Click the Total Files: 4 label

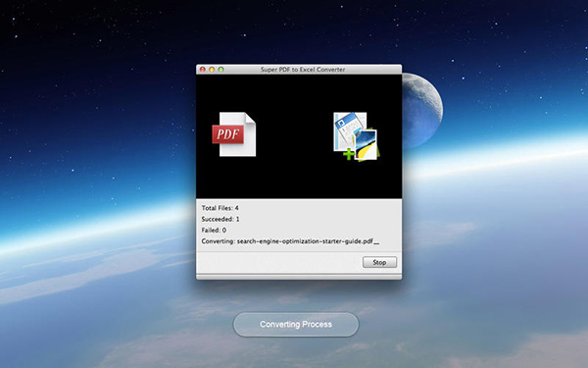pyautogui.click(x=220, y=208)
